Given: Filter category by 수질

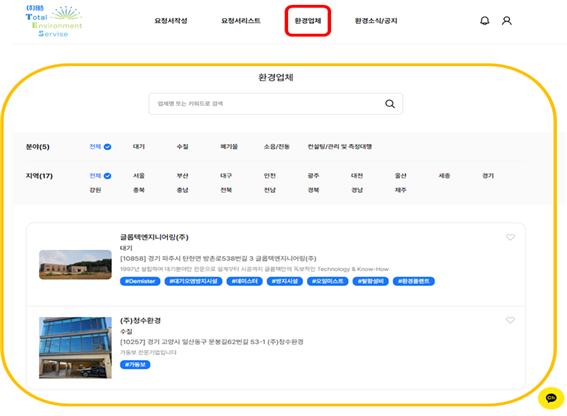Looking at the screenshot, I should pos(182,147).
